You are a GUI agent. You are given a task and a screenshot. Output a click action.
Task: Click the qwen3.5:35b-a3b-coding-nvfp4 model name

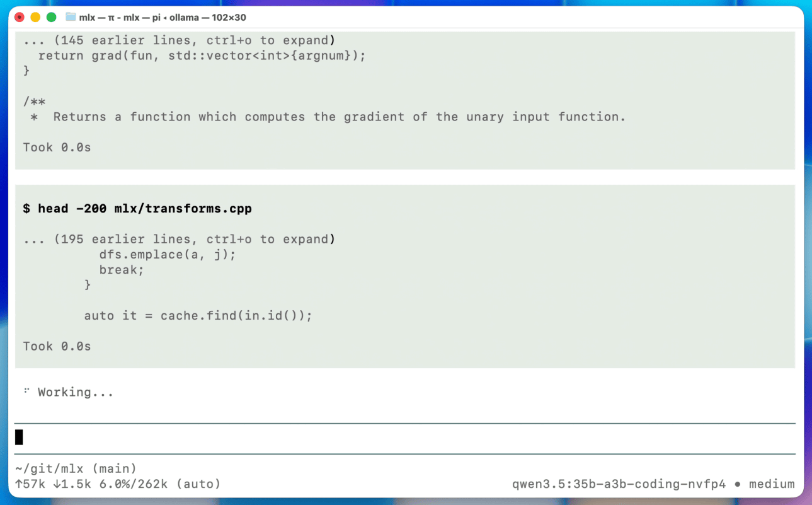pos(619,484)
